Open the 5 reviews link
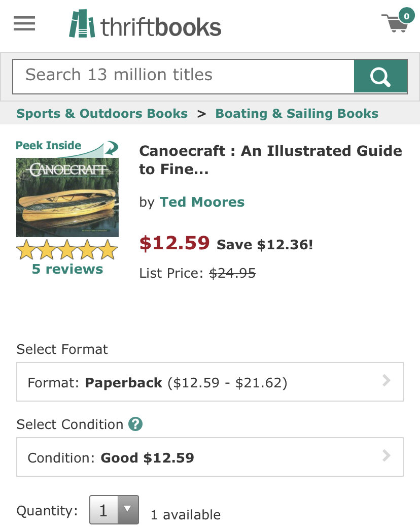 coord(67,269)
